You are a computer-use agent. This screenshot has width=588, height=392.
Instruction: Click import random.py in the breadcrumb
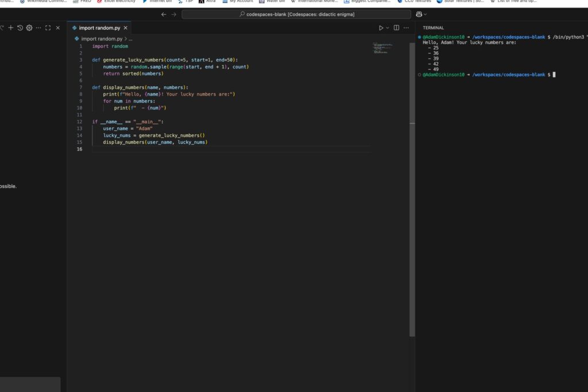pos(102,39)
